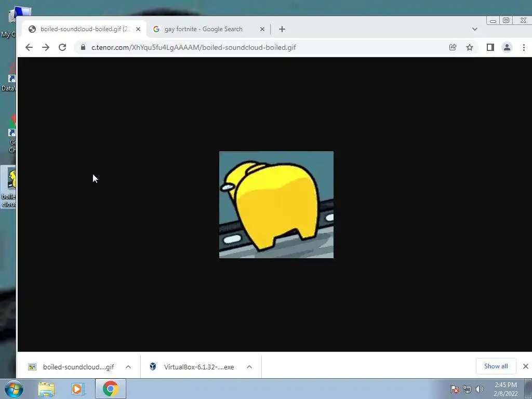Click the Chrome taskbar icon

(110, 389)
